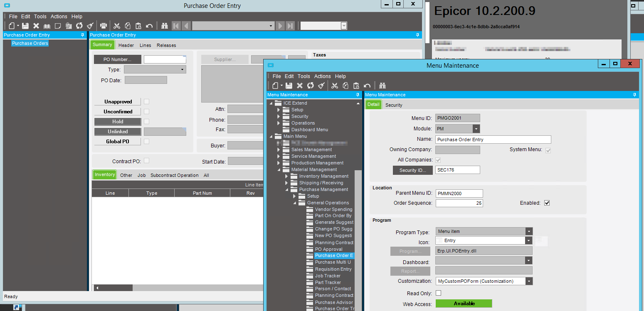Click the last-record navigation arrow in Purchase Order Entry
644x311 pixels.
[291, 26]
